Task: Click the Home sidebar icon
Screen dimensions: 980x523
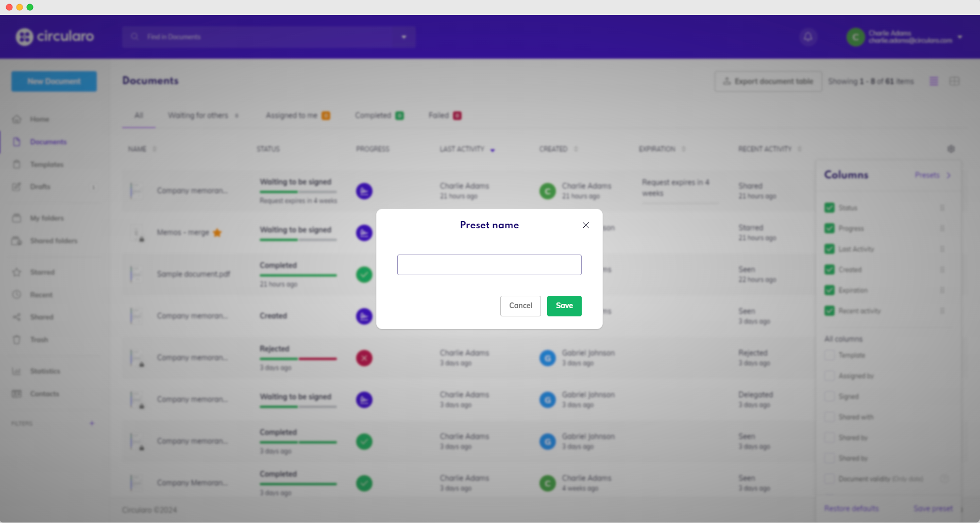Action: click(x=17, y=119)
